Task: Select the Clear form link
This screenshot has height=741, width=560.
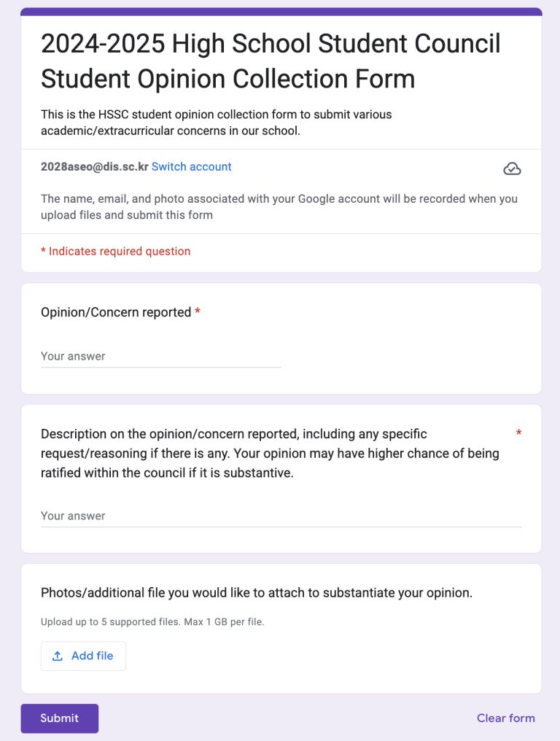Action: tap(505, 718)
